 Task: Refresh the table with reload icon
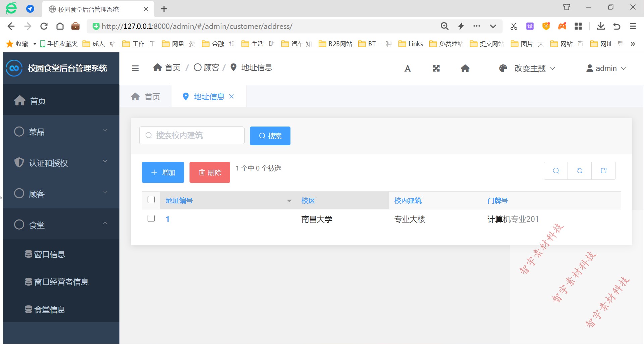click(x=580, y=171)
